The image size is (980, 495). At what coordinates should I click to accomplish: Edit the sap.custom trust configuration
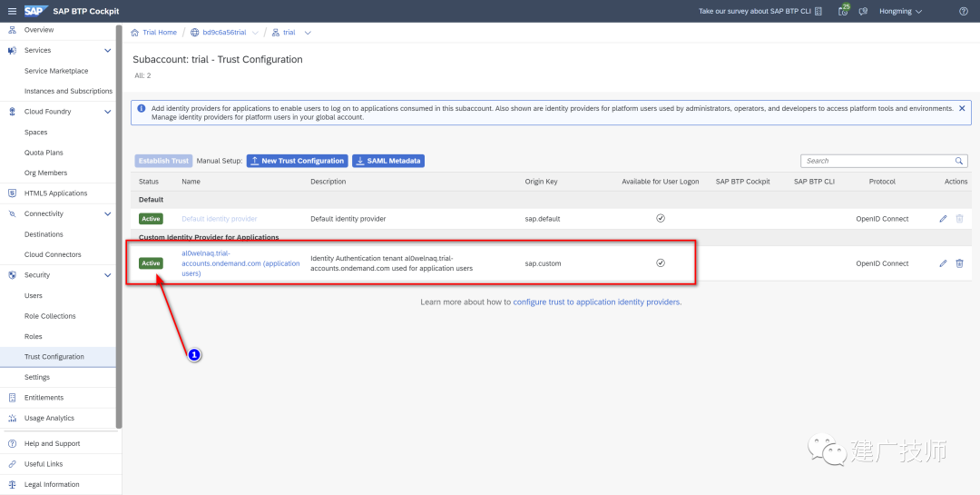[x=943, y=263]
